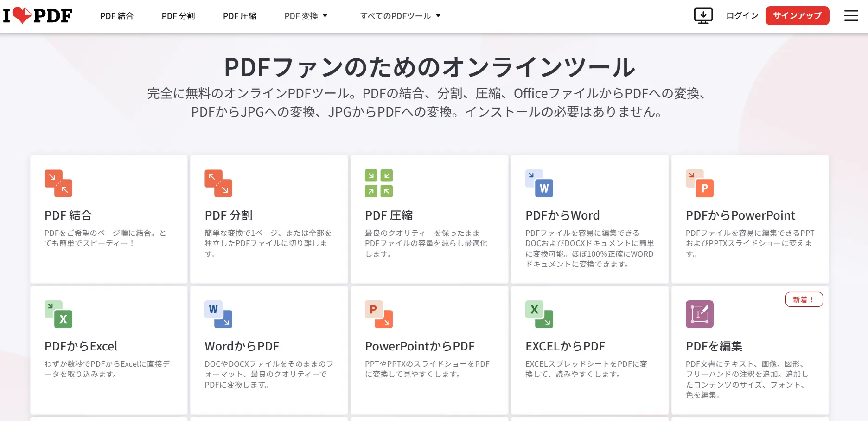Image resolution: width=868 pixels, height=421 pixels.
Task: Click the WordからPDF card icon
Action: [218, 314]
